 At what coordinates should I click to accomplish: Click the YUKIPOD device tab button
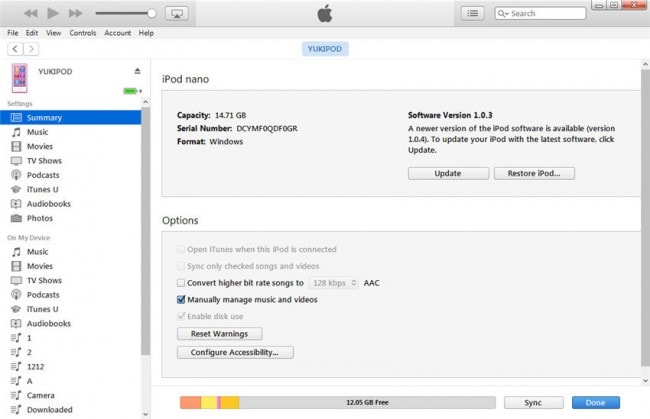pos(325,49)
